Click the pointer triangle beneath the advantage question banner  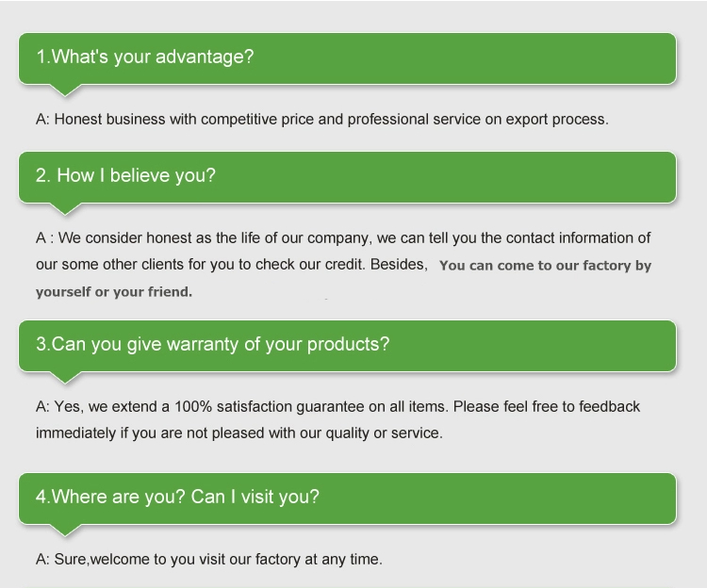tap(65, 90)
